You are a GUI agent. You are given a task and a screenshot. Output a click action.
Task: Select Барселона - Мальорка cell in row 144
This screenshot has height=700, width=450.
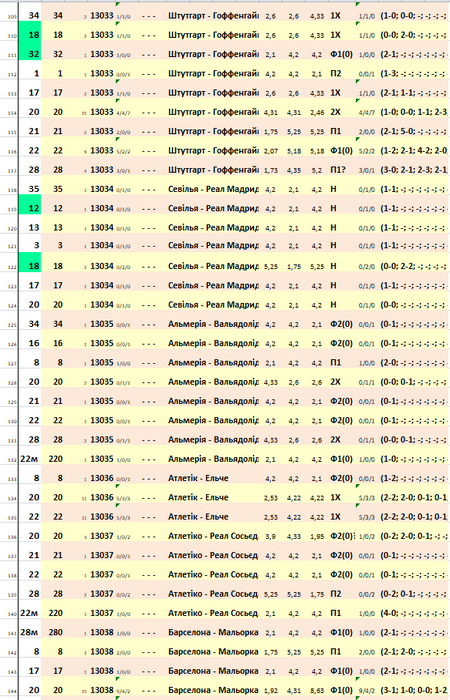click(213, 690)
